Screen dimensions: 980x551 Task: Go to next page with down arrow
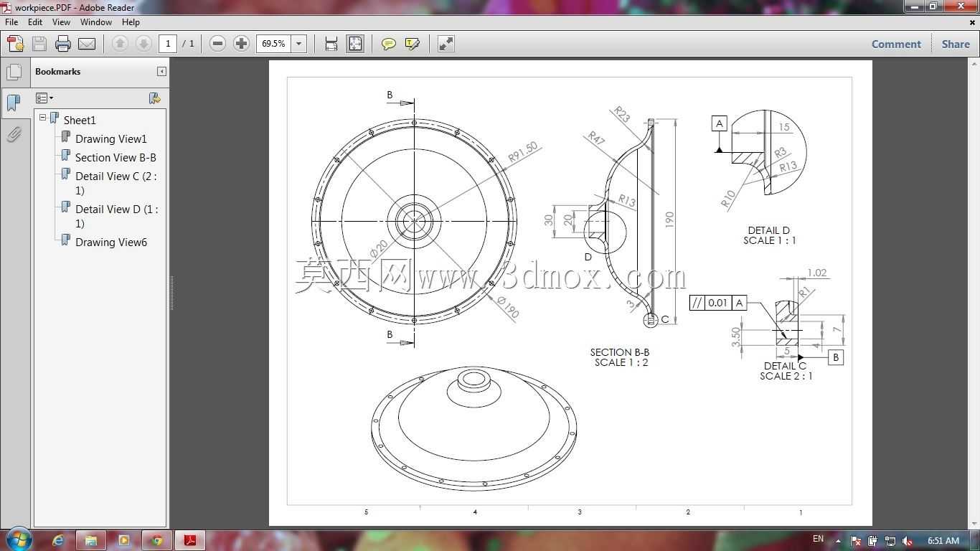pyautogui.click(x=143, y=44)
